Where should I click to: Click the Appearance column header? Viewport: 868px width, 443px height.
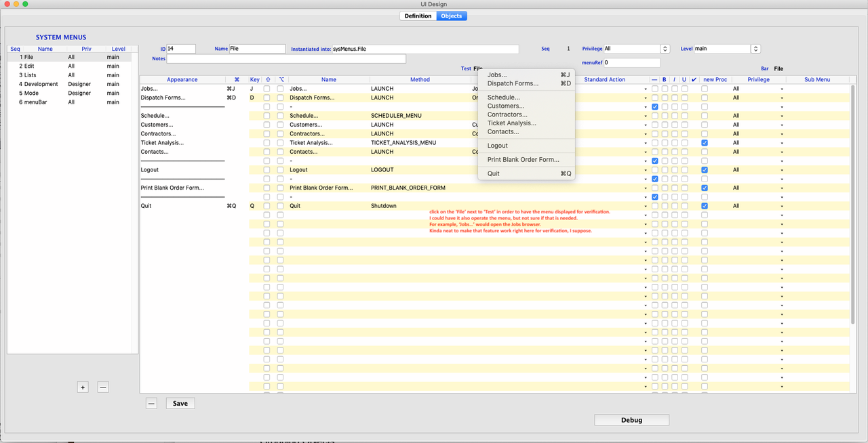[182, 79]
